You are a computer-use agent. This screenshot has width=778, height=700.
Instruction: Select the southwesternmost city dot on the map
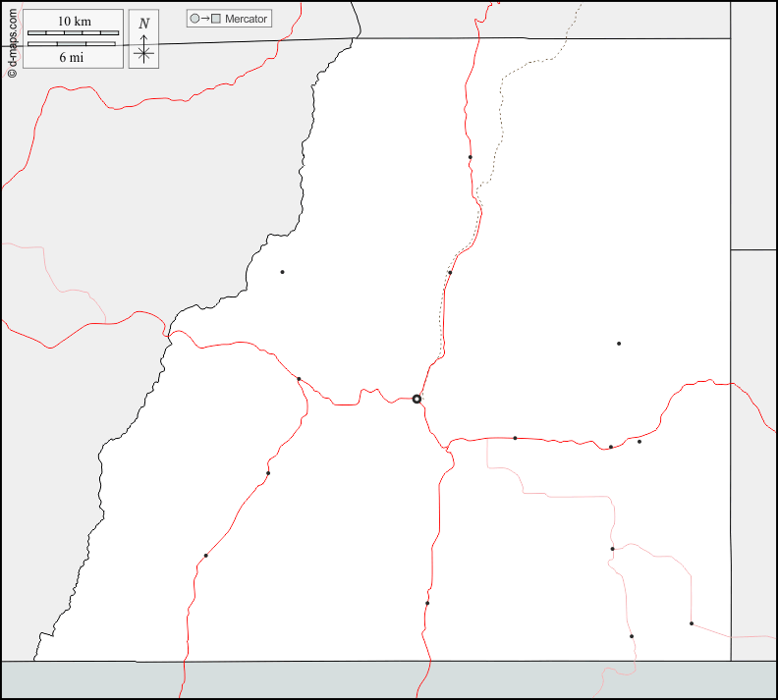205,556
